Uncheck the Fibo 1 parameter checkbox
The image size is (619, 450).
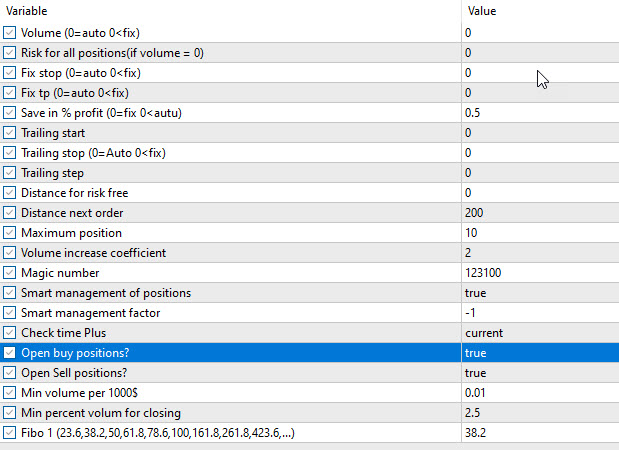[10, 433]
